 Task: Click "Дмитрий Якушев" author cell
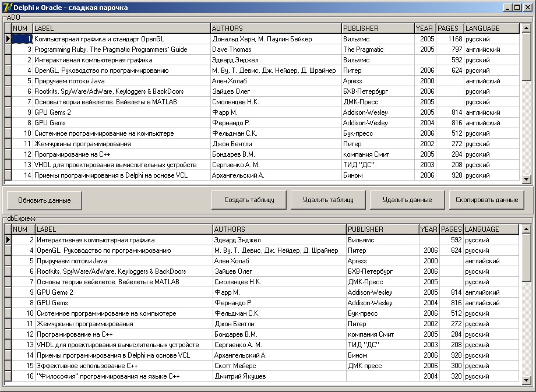tap(280, 376)
